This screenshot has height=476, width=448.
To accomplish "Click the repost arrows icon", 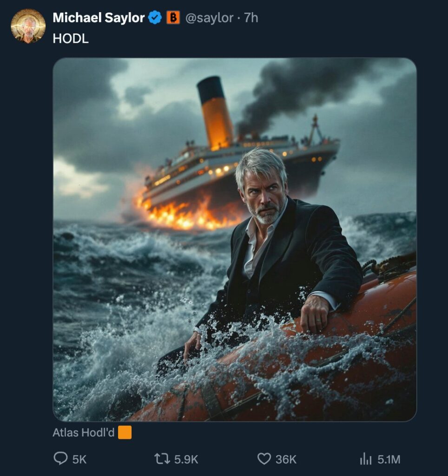I will [x=161, y=459].
